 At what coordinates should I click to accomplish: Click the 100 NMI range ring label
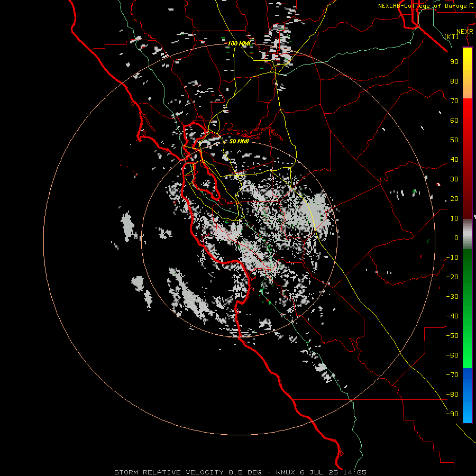pyautogui.click(x=239, y=44)
